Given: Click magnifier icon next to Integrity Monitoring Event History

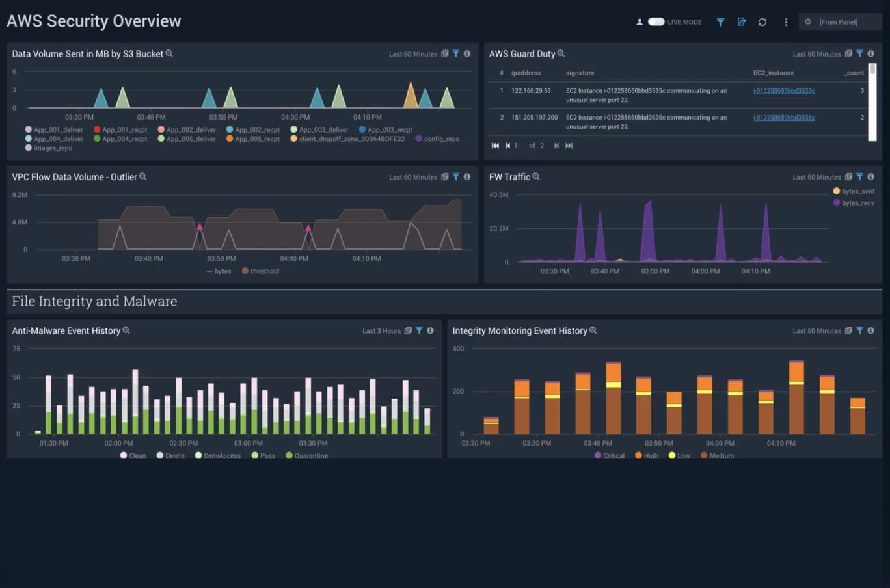Looking at the screenshot, I should tap(593, 330).
